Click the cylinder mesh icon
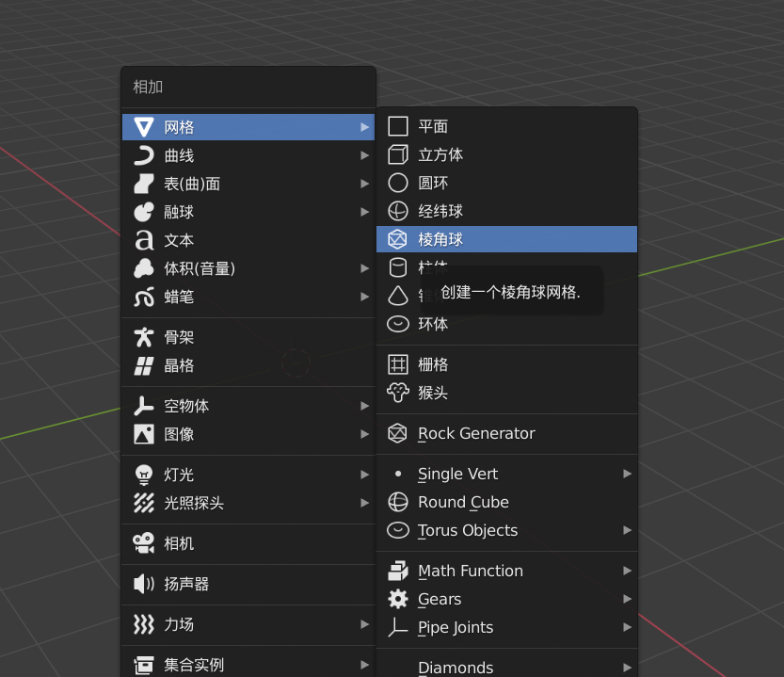This screenshot has width=784, height=677. click(x=398, y=267)
